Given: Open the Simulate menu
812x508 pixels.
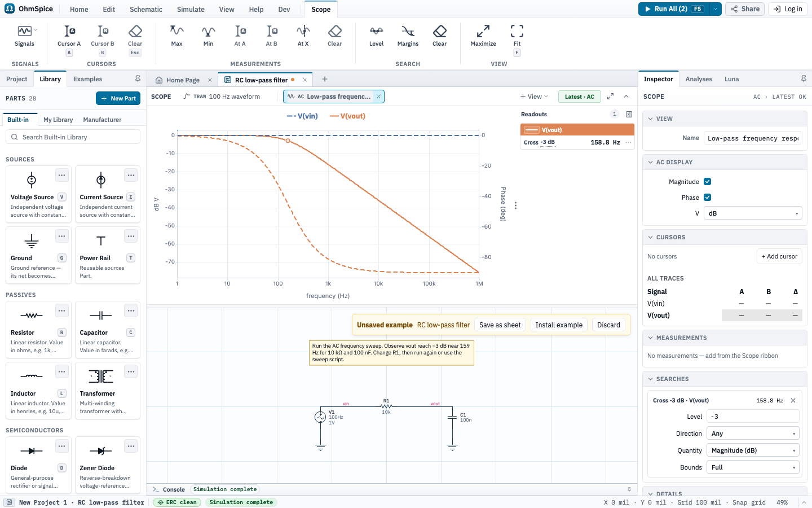Looking at the screenshot, I should [x=191, y=9].
